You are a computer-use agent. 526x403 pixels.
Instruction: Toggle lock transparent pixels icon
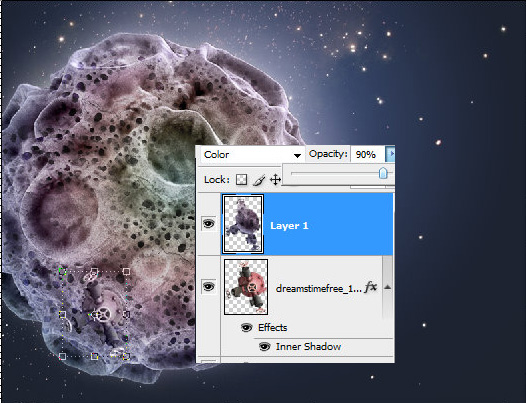coord(242,180)
